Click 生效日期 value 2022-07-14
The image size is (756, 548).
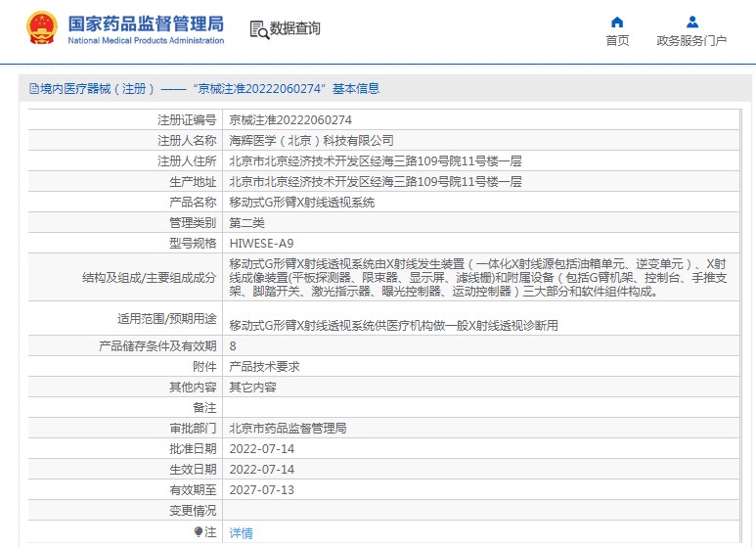pos(262,469)
